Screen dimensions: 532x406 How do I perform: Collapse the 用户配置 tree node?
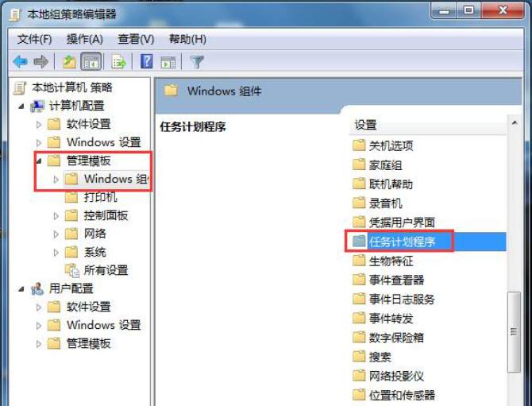pos(21,289)
